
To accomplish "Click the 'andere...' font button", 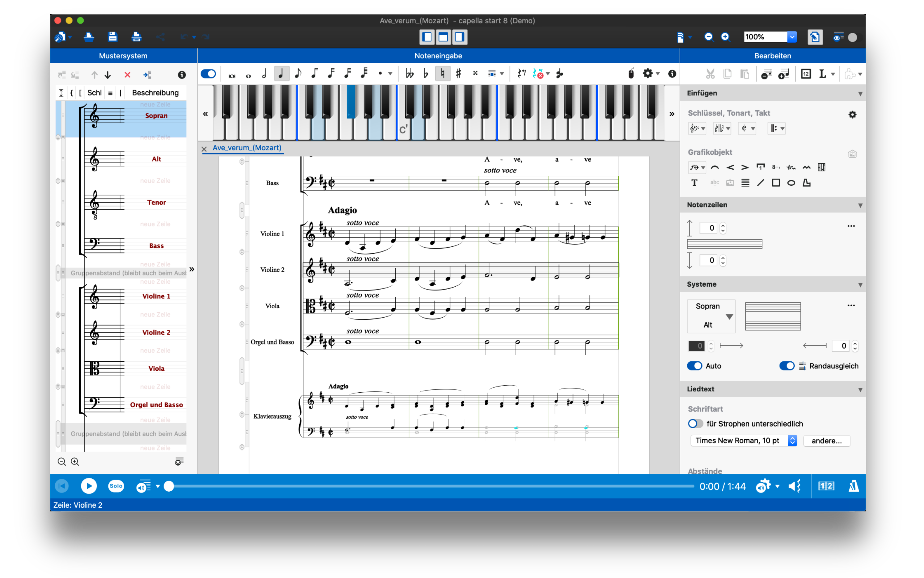I will point(826,440).
